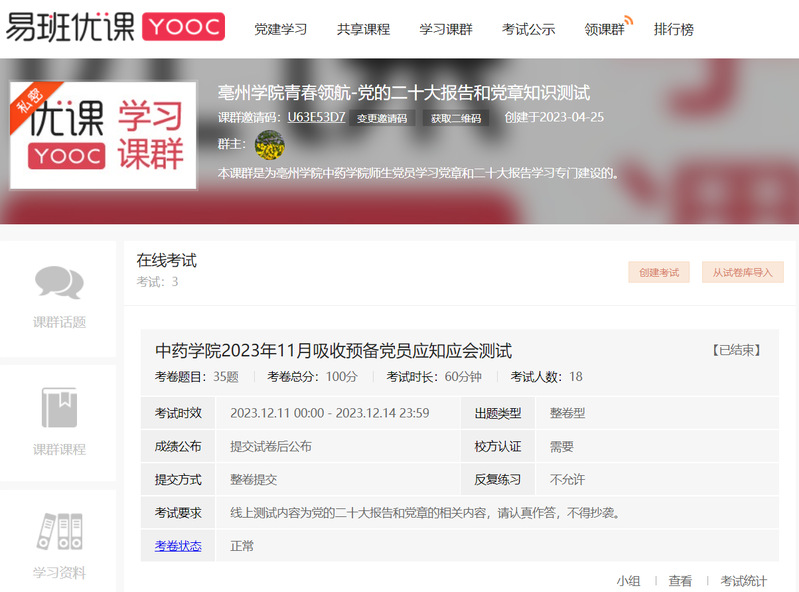Go to 共享课程 in the navigation

(363, 30)
